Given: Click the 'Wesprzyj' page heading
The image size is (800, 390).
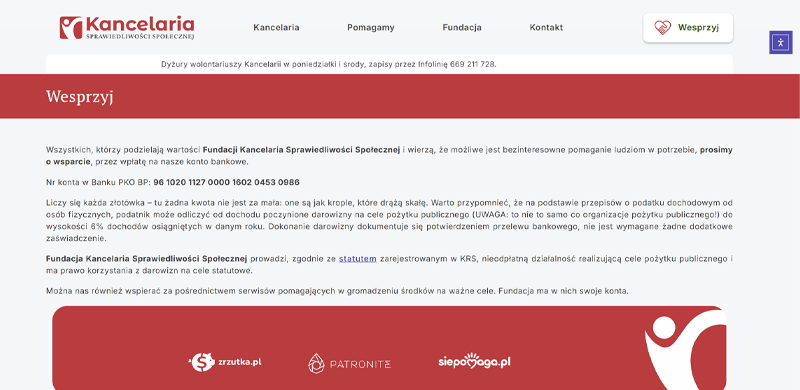Looking at the screenshot, I should (80, 96).
